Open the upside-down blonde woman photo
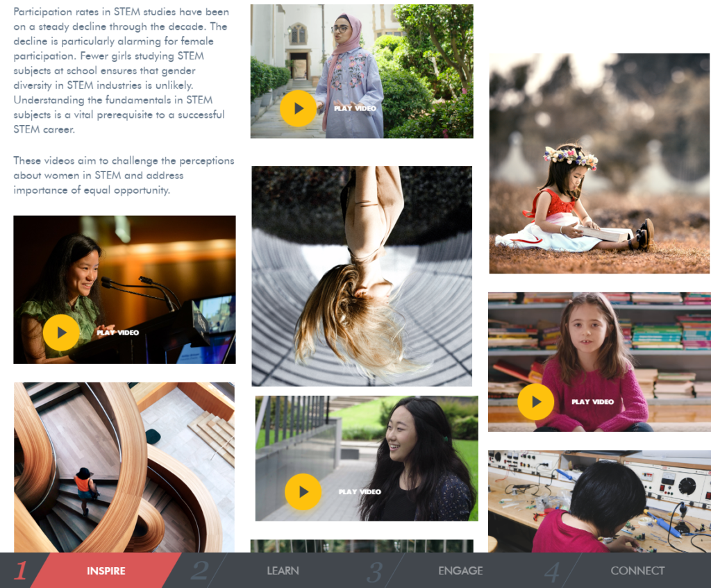This screenshot has width=711, height=588. tap(362, 276)
